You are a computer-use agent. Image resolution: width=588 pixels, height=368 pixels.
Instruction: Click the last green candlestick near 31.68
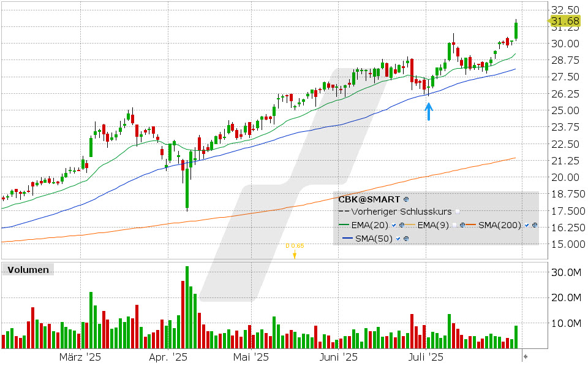click(x=516, y=30)
